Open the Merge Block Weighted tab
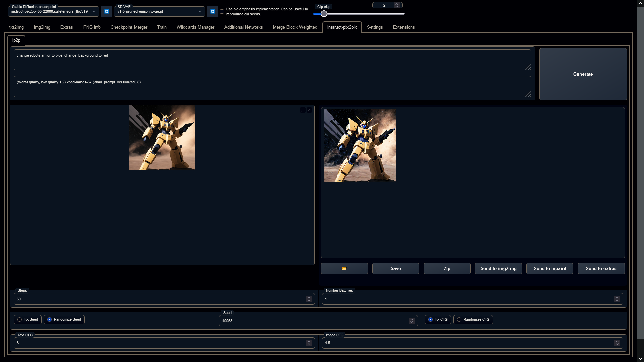 pyautogui.click(x=295, y=27)
